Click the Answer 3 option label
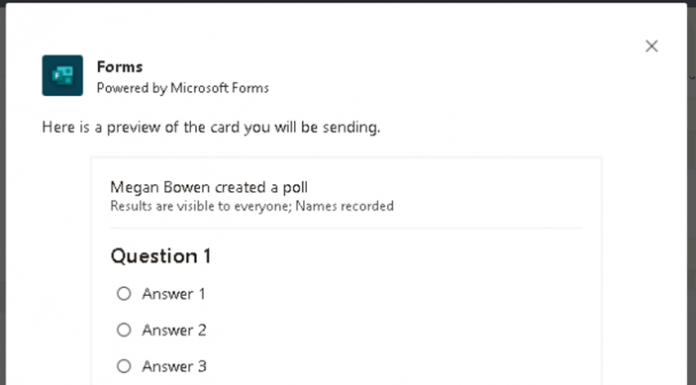This screenshot has height=385, width=696. (x=174, y=367)
